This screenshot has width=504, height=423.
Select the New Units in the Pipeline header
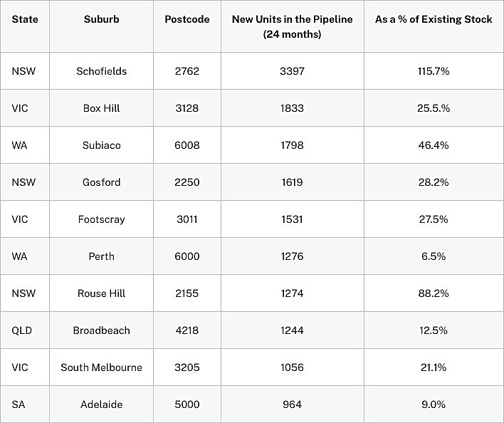292,26
